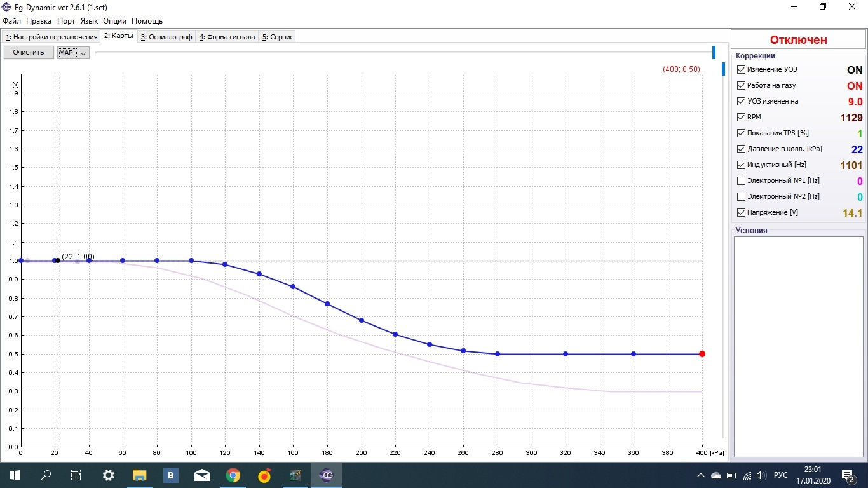This screenshot has height=488, width=868.
Task: Open the Windows Start menu
Action: tap(15, 475)
